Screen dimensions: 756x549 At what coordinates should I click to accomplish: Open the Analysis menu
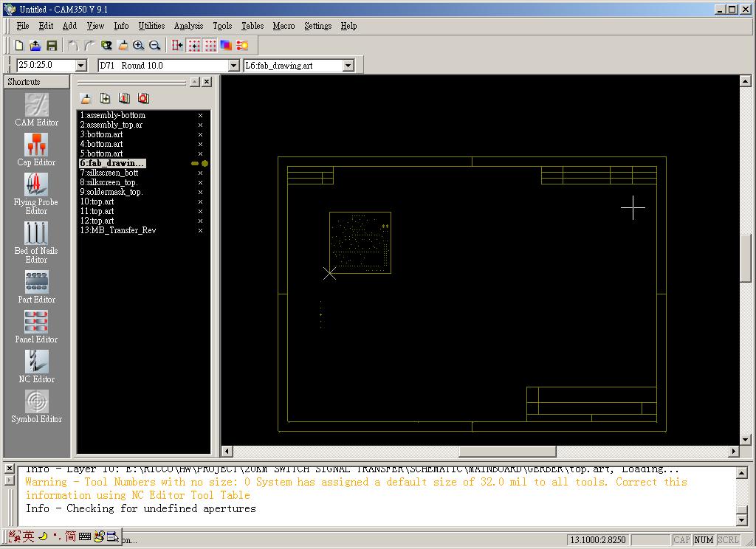point(188,26)
